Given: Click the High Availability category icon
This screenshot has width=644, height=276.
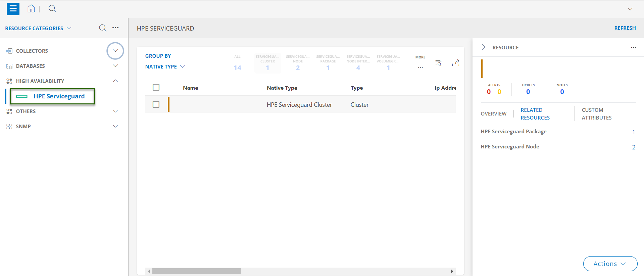Looking at the screenshot, I should pos(9,81).
